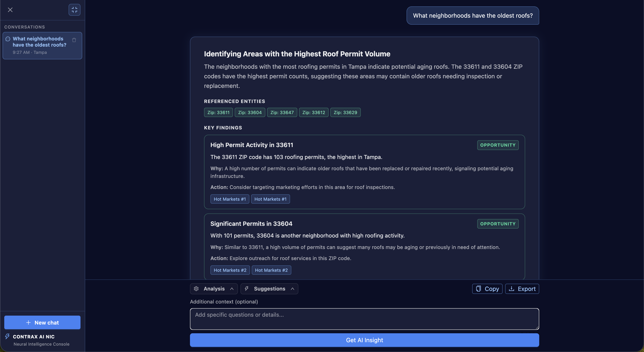Click the '9:27 AM · Tampa' timestamp
The height and width of the screenshot is (352, 644).
[x=30, y=52]
